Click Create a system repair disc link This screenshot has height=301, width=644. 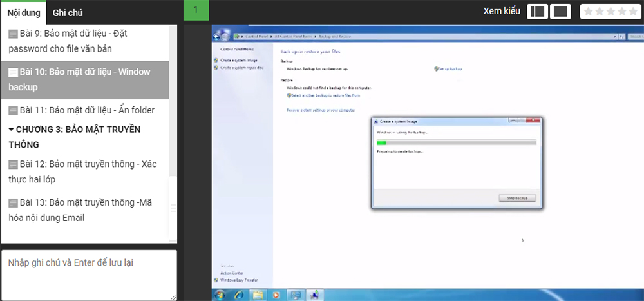242,67
